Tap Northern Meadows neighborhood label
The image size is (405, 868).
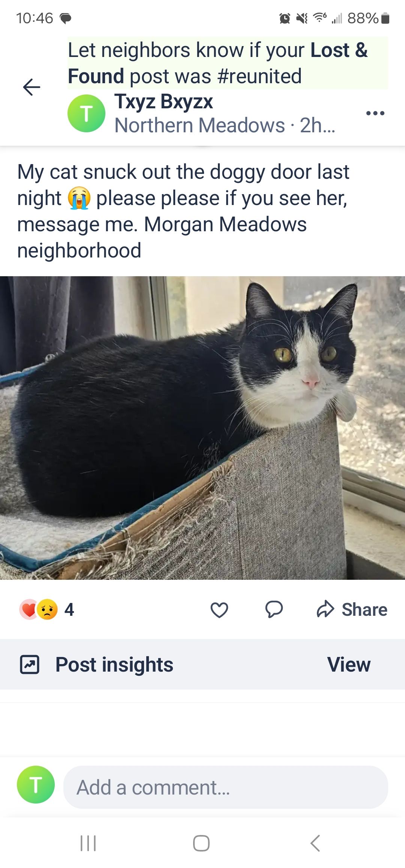(x=199, y=125)
